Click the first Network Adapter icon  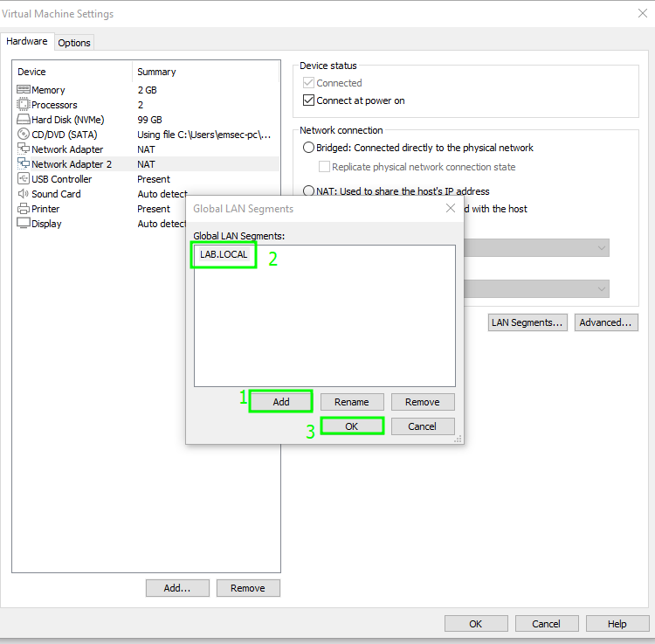pos(24,149)
